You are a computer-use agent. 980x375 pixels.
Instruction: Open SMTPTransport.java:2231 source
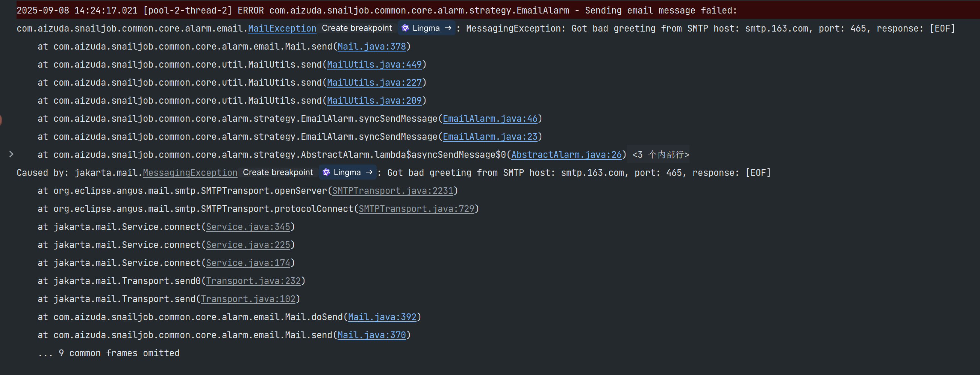click(392, 191)
